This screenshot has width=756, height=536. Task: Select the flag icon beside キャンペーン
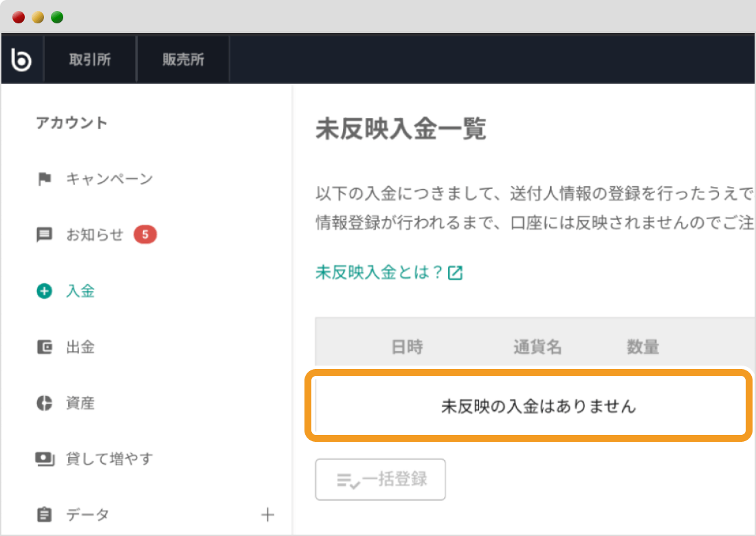(43, 179)
